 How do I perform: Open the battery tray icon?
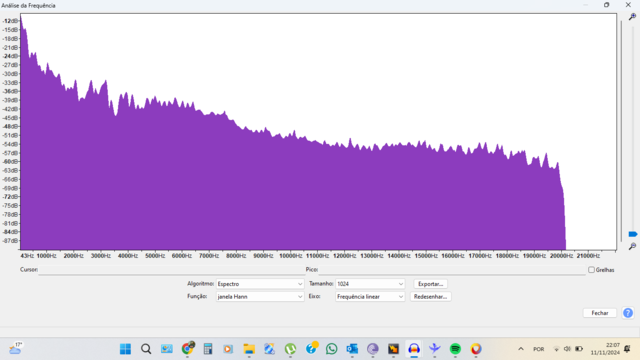point(579,349)
